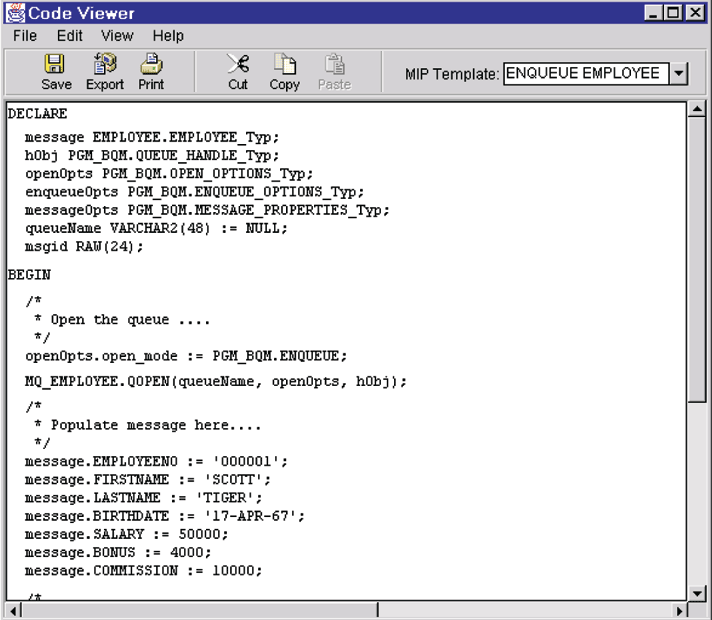Open the Help menu

(168, 36)
